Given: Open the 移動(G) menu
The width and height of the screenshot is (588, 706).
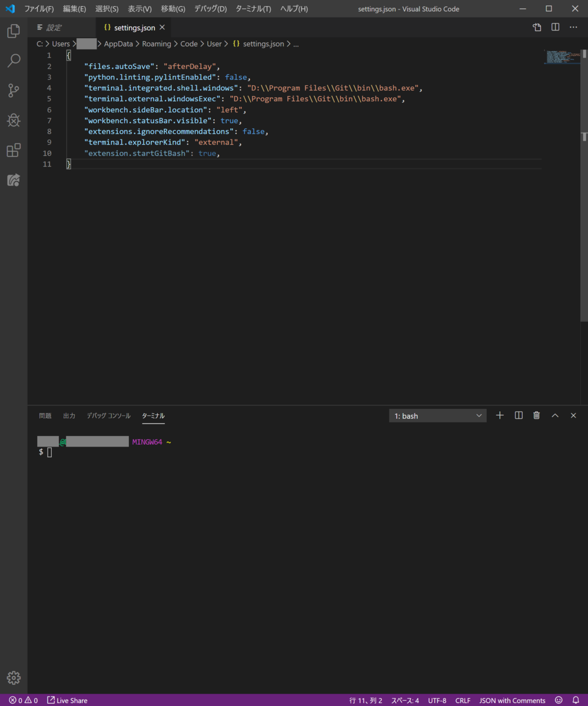Looking at the screenshot, I should tap(173, 9).
